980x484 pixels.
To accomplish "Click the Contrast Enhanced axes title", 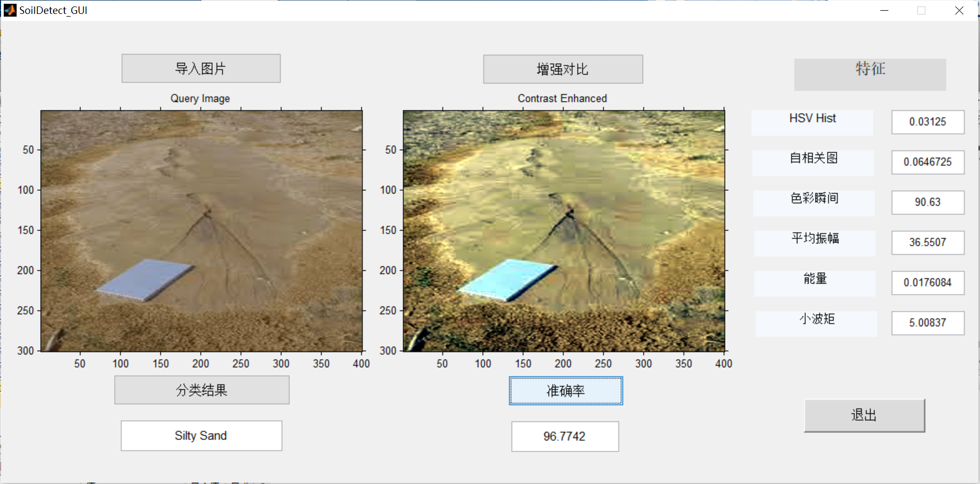I will pyautogui.click(x=562, y=99).
